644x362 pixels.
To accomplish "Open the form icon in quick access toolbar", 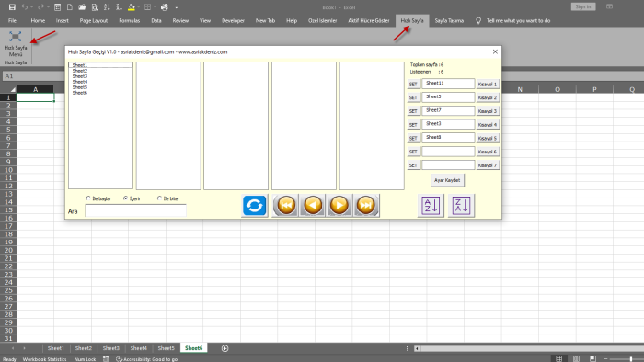I will pyautogui.click(x=57, y=7).
